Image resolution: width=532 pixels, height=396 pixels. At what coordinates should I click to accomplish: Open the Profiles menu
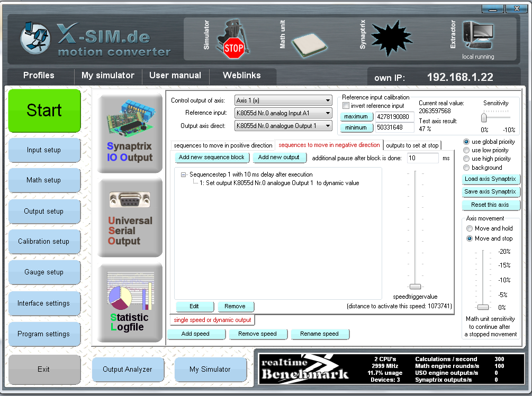point(39,76)
